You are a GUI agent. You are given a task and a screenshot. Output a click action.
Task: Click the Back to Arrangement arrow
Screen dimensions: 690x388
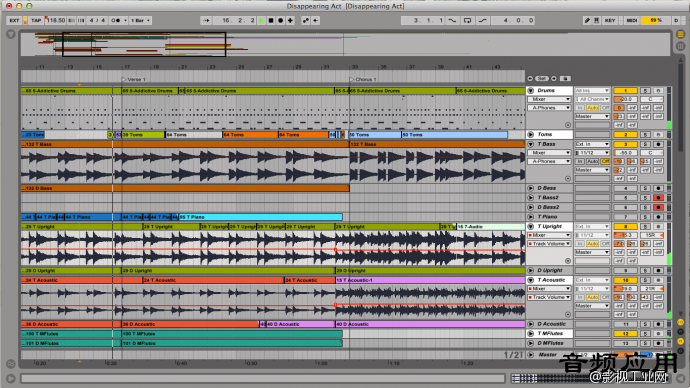tap(316, 20)
